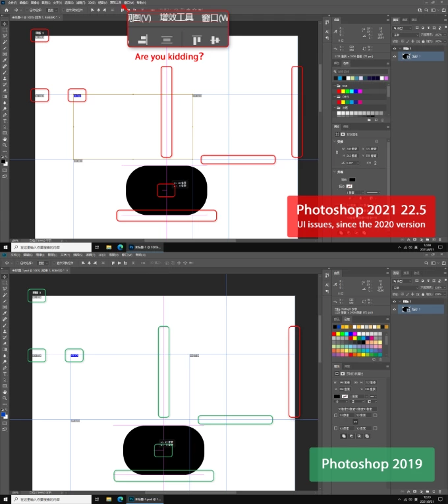Hide artboard group eye icon in Photoshop 2021
448x504 pixels.
395,49
